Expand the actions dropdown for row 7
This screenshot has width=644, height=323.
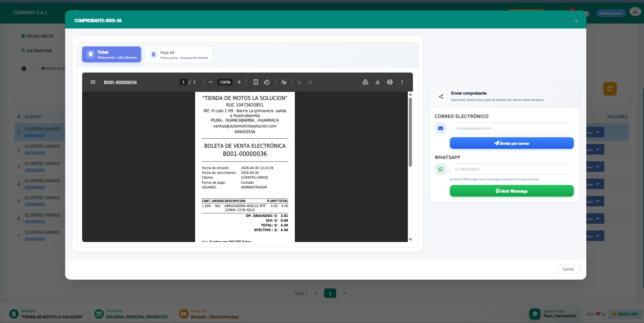point(598,236)
